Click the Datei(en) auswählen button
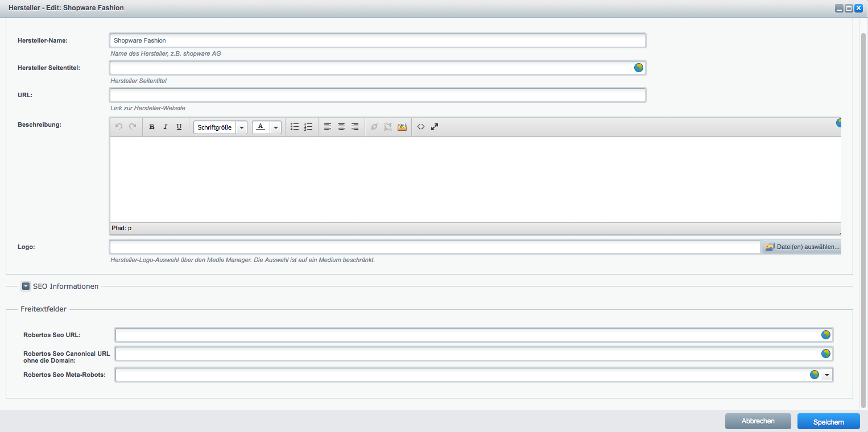 (x=802, y=247)
